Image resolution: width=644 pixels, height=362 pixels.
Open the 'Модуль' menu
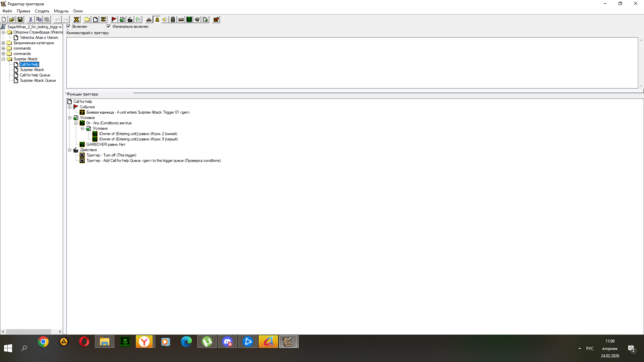coord(61,11)
